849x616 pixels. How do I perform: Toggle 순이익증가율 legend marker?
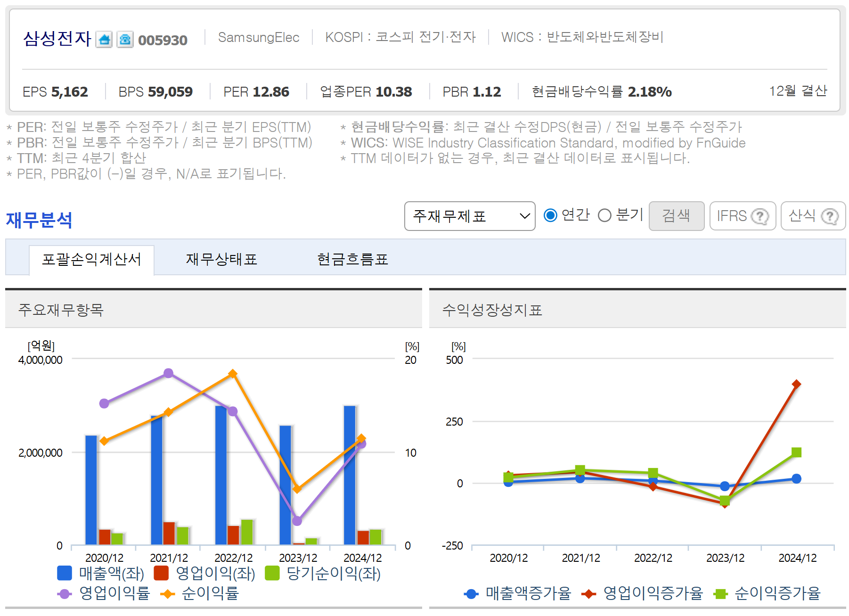pyautogui.click(x=720, y=594)
